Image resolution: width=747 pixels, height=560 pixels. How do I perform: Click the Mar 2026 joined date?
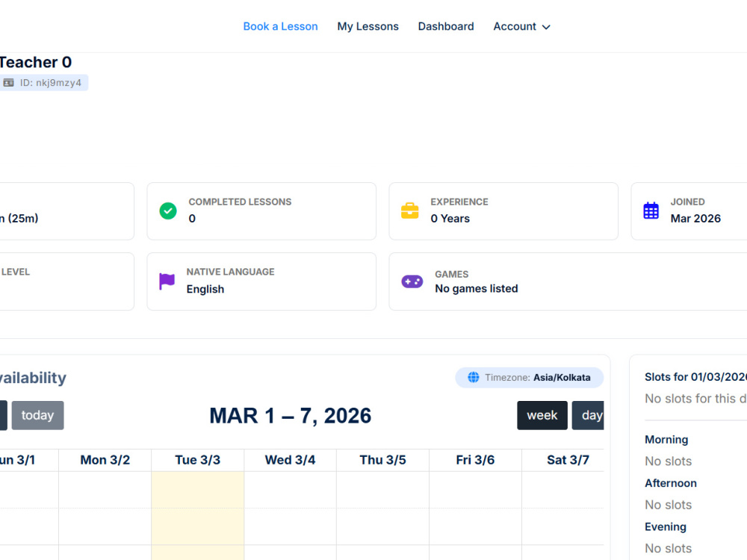[x=695, y=219]
